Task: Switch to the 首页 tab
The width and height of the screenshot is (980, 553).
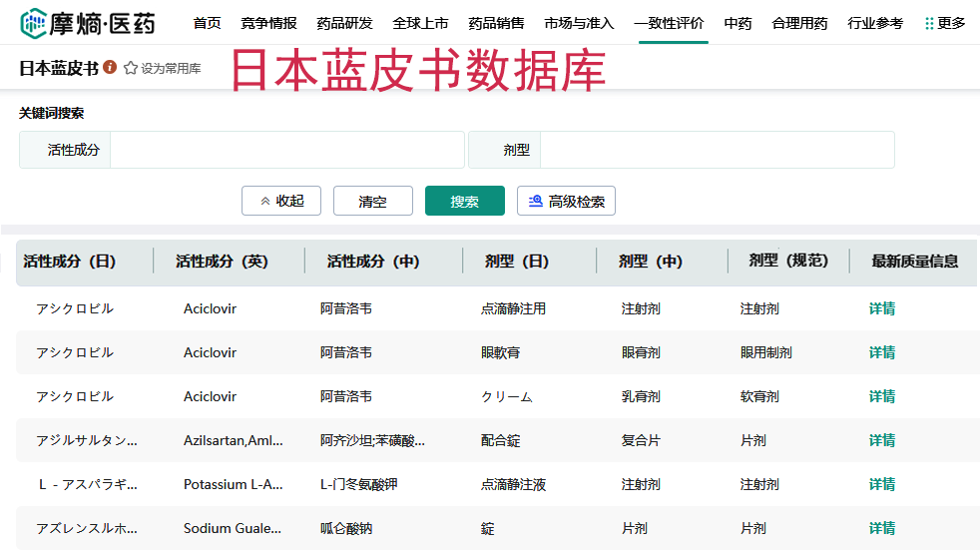Action: 207,23
